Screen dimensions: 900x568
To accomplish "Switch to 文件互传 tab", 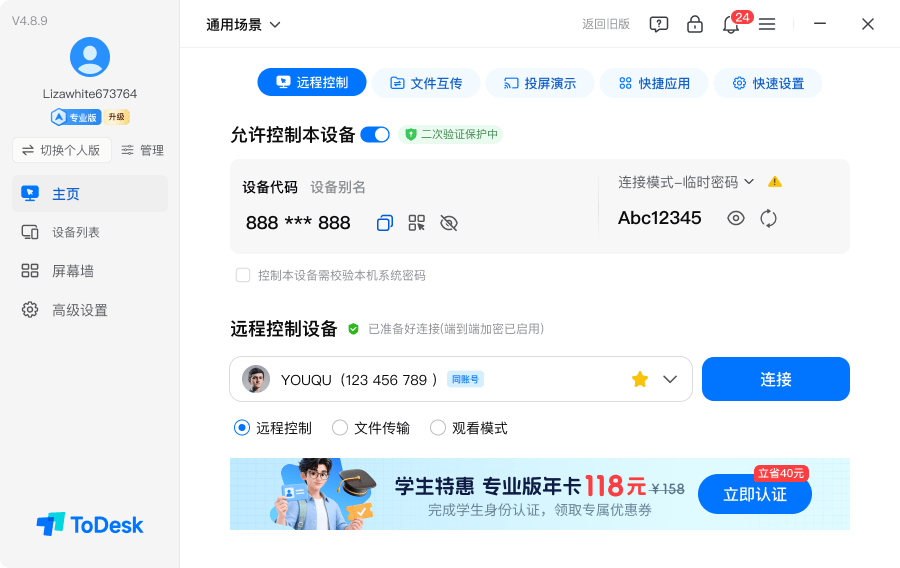I will coord(425,83).
